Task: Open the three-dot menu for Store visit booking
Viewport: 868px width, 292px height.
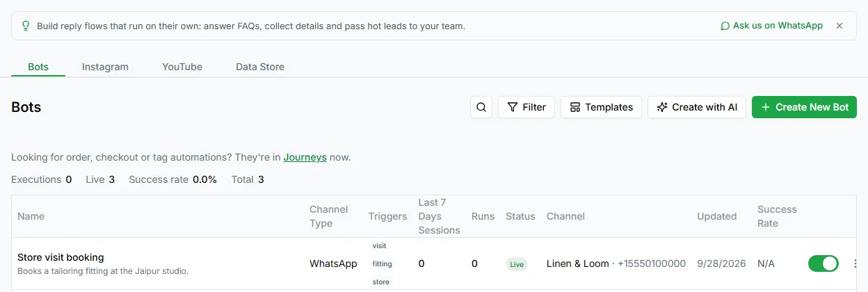Action: coord(855,263)
